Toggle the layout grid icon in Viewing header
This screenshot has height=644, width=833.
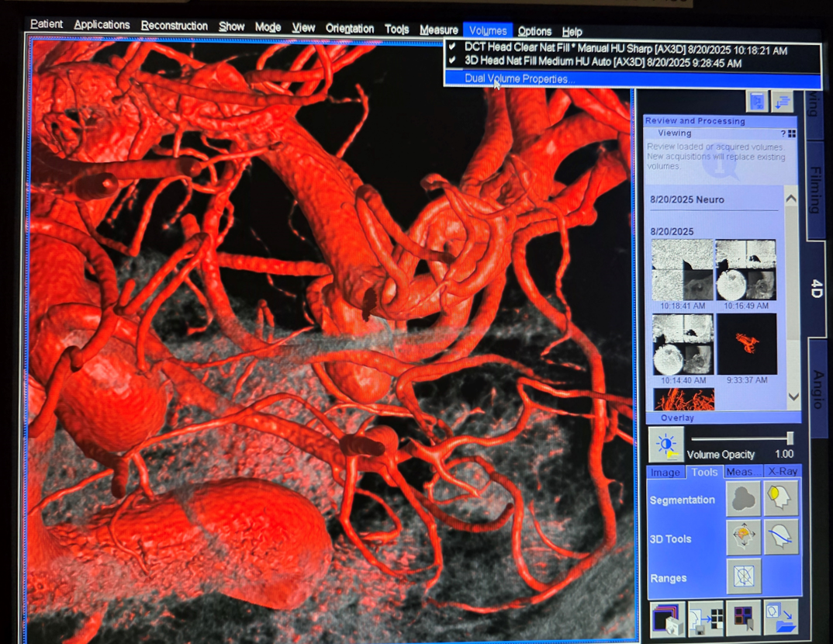pos(792,133)
